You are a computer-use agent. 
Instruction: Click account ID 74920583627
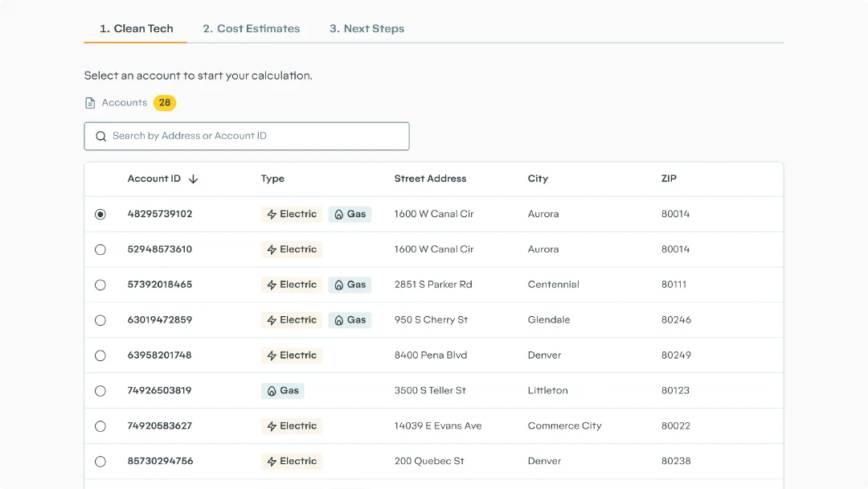[160, 426]
